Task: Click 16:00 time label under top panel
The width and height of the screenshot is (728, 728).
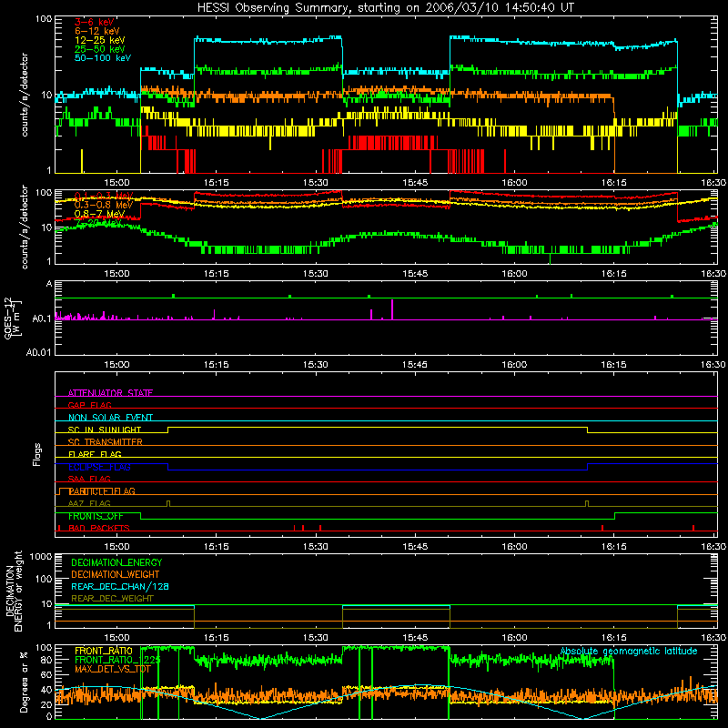Action: [x=514, y=183]
